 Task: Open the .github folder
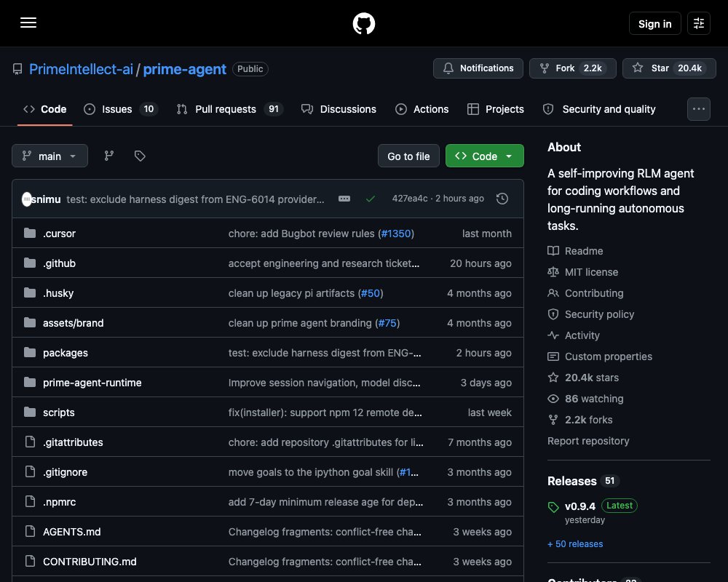tap(59, 263)
